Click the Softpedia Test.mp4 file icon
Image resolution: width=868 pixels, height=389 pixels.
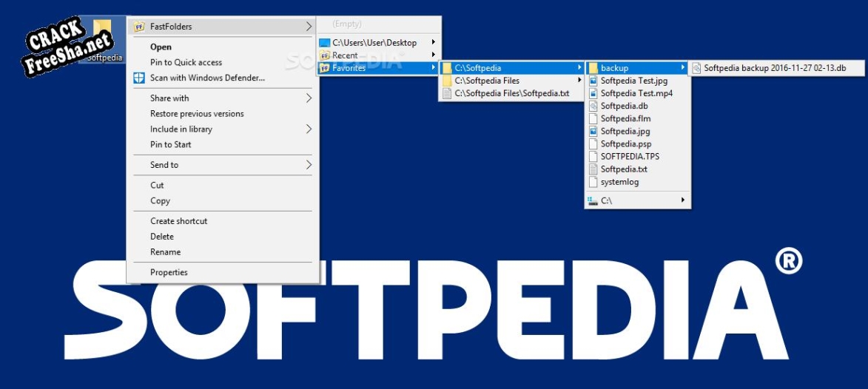tap(593, 93)
